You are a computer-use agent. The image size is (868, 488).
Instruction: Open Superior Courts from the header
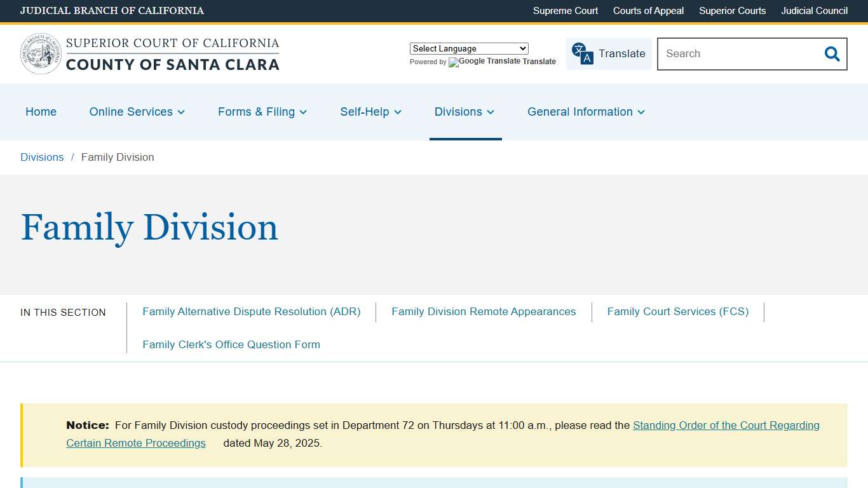coord(732,11)
